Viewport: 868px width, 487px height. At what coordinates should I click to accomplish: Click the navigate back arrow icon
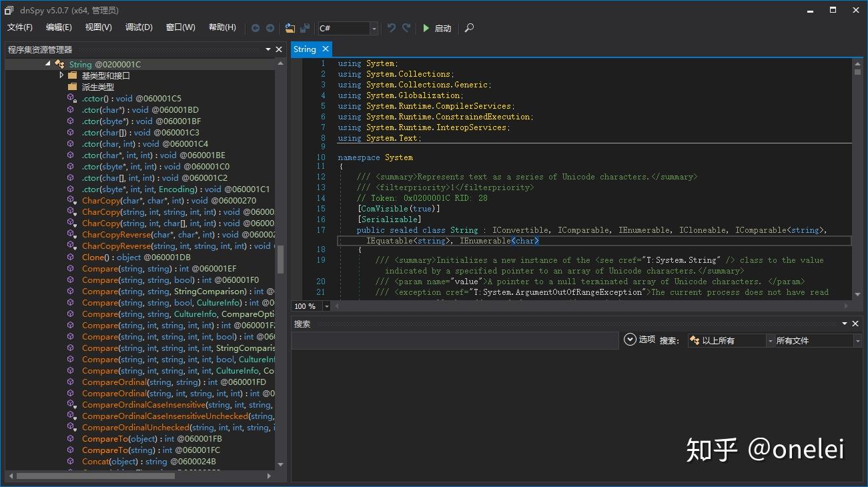click(x=256, y=28)
